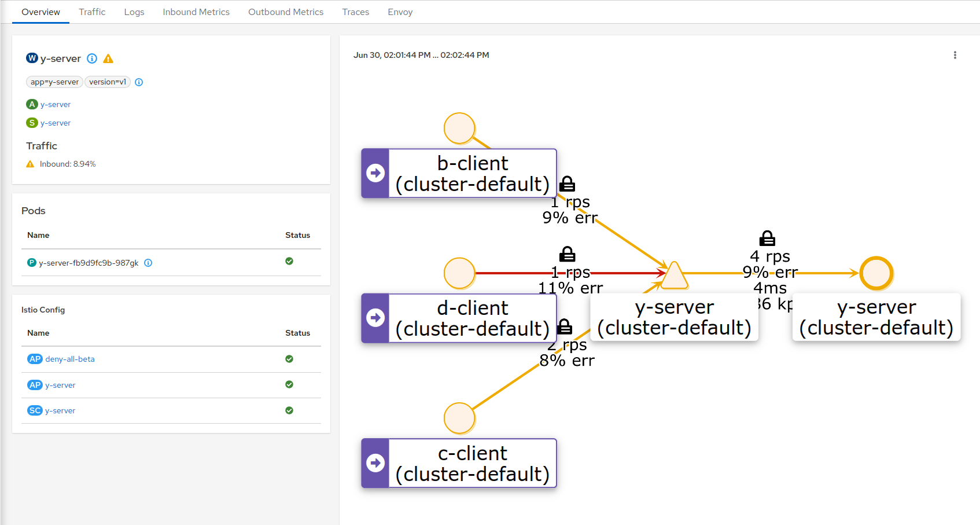Click the d-client box arrow icon

click(375, 318)
